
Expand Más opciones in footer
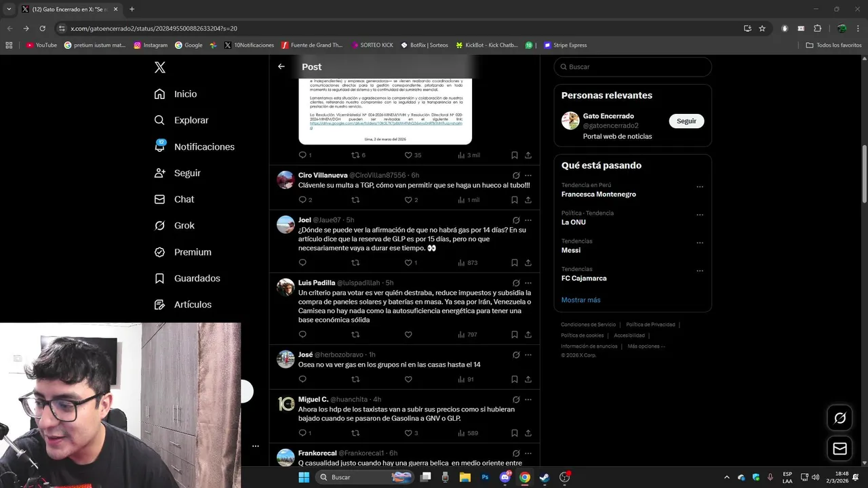[646, 346]
